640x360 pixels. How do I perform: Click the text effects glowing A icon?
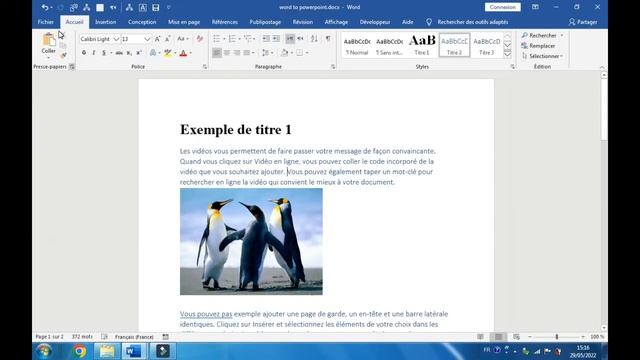pos(153,53)
